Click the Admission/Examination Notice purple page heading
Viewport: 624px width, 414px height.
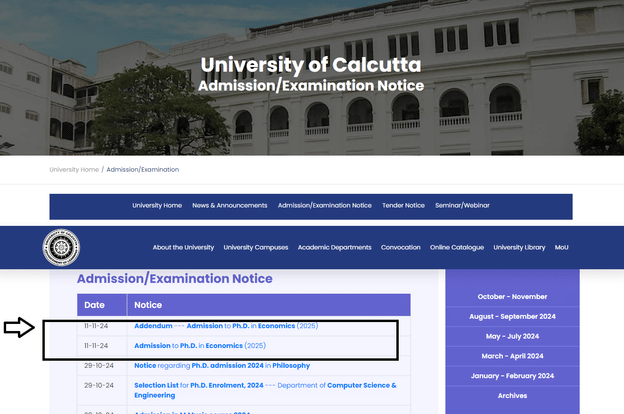click(175, 279)
